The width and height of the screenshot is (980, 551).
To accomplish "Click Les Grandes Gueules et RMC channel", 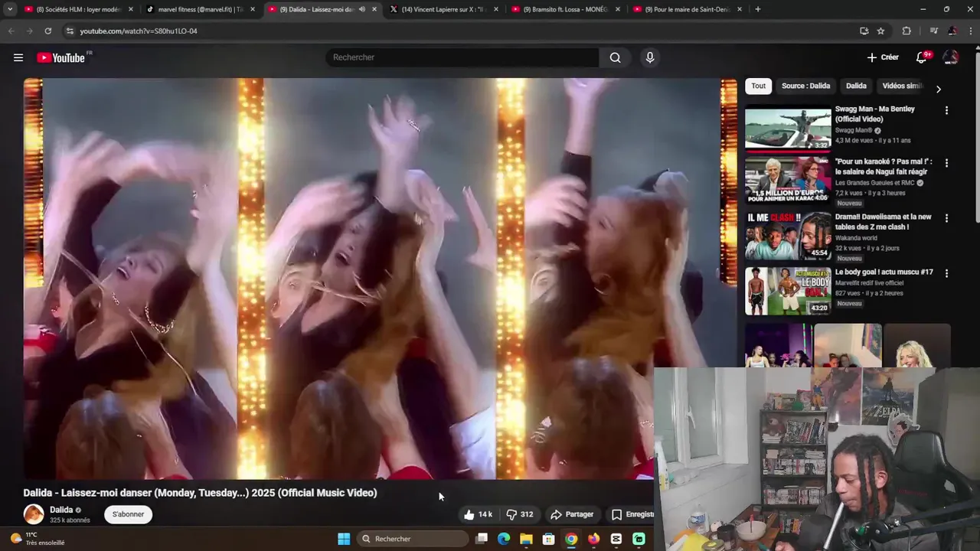I will (x=876, y=183).
